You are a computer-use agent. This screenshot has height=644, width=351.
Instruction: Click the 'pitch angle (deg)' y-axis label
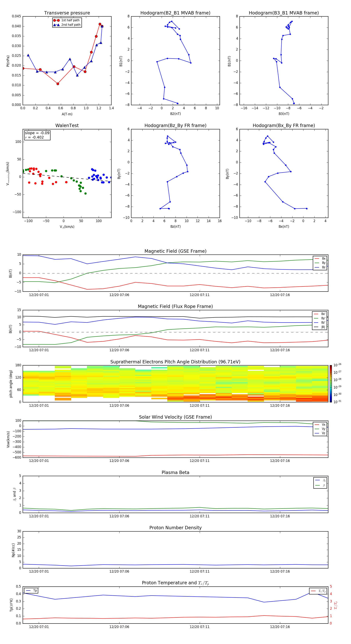coord(11,384)
